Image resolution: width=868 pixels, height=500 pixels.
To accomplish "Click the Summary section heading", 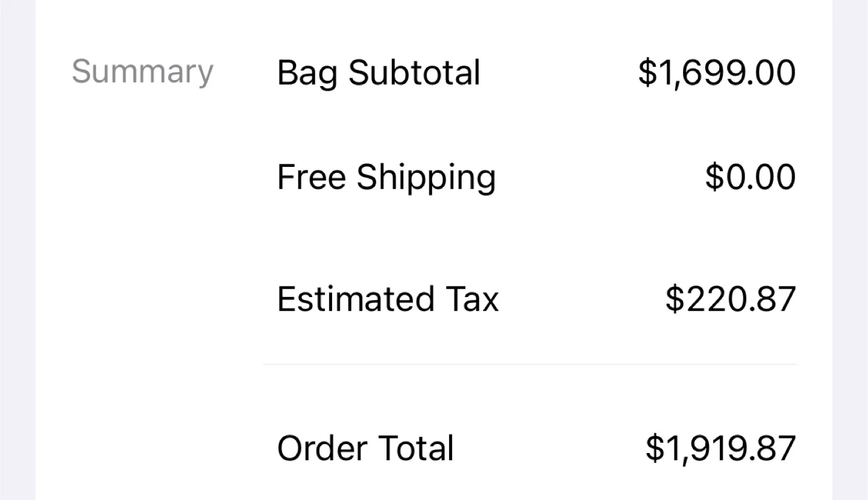I will coord(142,72).
